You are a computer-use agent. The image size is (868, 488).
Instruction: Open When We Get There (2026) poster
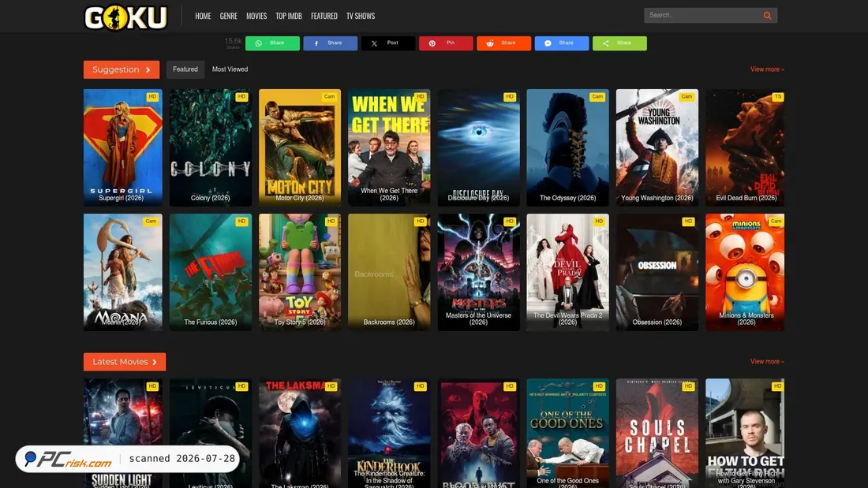click(389, 147)
